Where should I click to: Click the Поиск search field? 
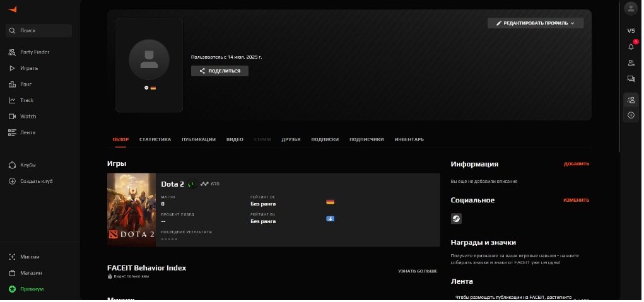(x=39, y=30)
